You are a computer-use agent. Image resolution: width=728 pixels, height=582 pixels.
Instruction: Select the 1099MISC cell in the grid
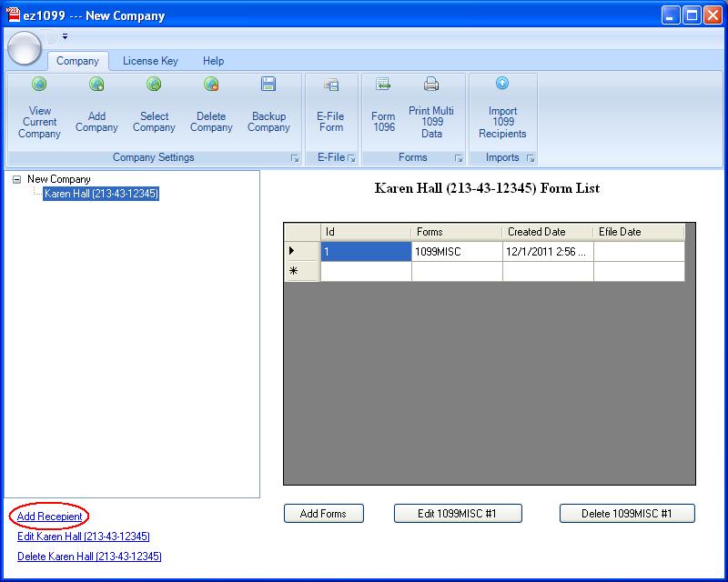pyautogui.click(x=457, y=251)
